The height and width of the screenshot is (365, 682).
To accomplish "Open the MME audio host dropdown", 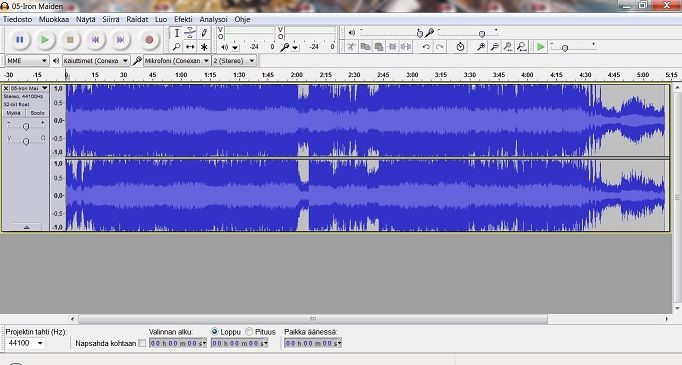I will click(27, 60).
